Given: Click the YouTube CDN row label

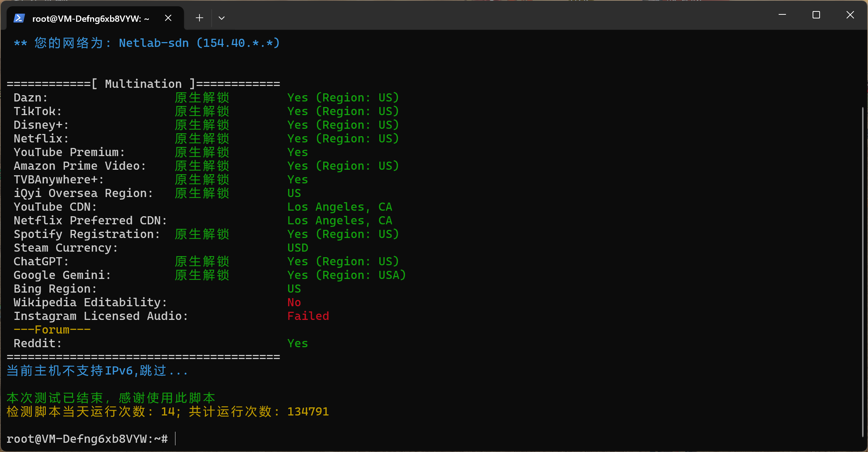Looking at the screenshot, I should click(55, 207).
